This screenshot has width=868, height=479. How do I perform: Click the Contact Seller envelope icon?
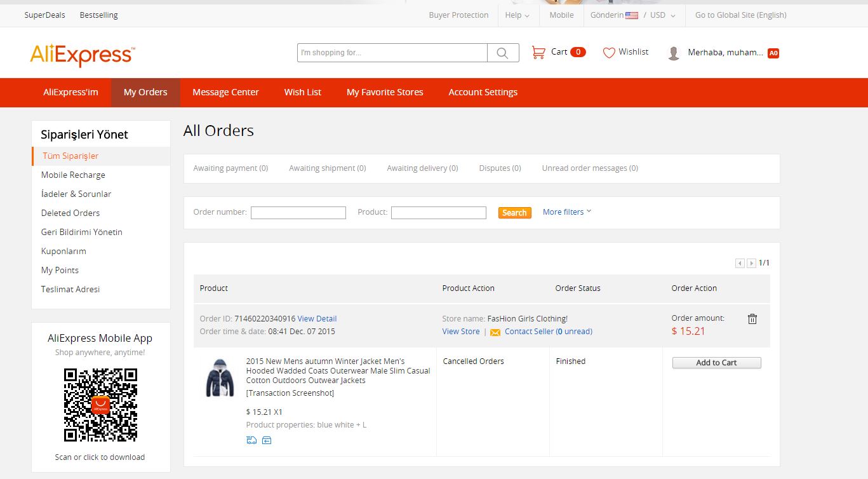coord(495,332)
